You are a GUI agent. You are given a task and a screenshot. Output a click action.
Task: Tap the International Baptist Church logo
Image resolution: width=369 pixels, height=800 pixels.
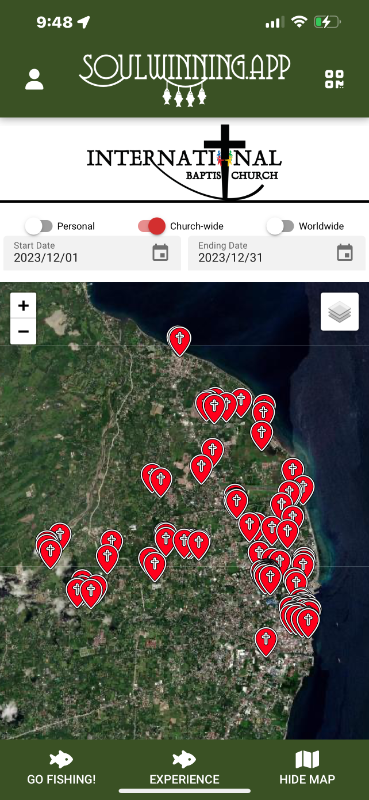(x=184, y=161)
